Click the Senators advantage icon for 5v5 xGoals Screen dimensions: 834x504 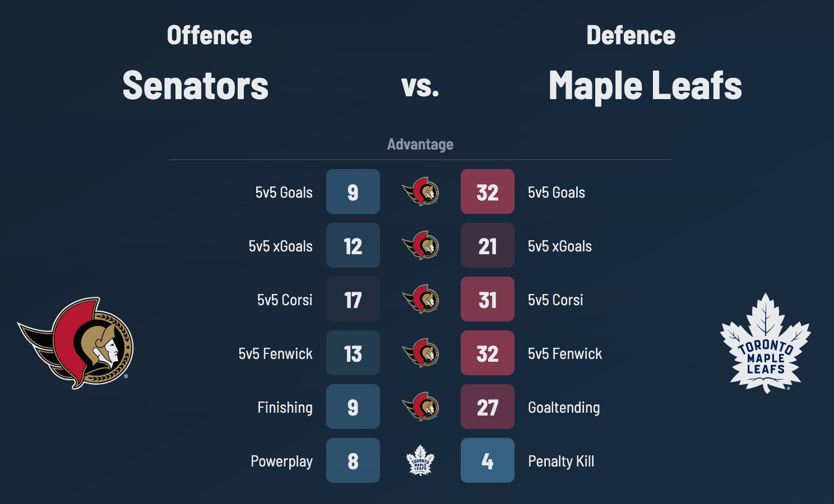pyautogui.click(x=420, y=245)
